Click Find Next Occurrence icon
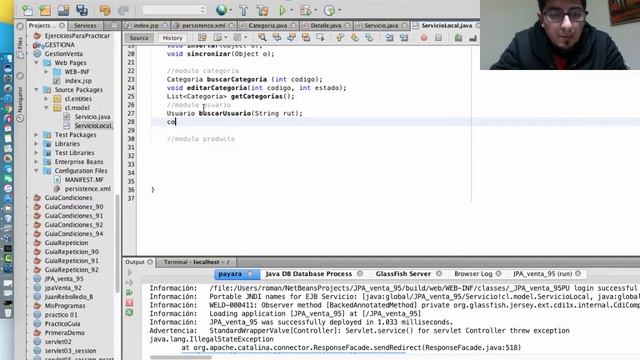Image resolution: width=640 pixels, height=360 pixels. click(x=291, y=38)
